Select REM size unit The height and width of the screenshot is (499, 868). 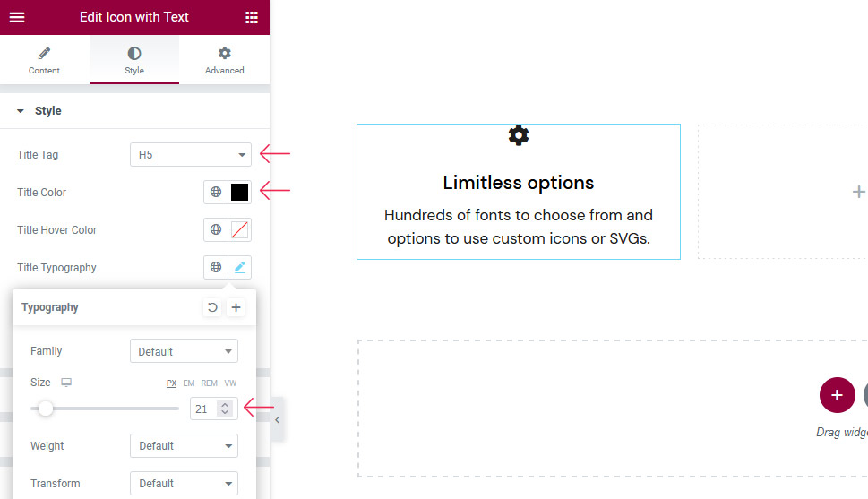(210, 383)
